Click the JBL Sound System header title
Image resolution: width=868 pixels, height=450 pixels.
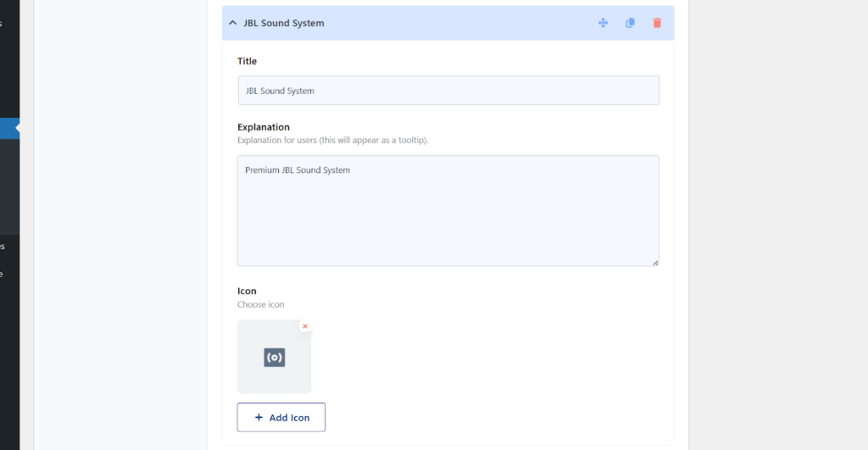[283, 23]
